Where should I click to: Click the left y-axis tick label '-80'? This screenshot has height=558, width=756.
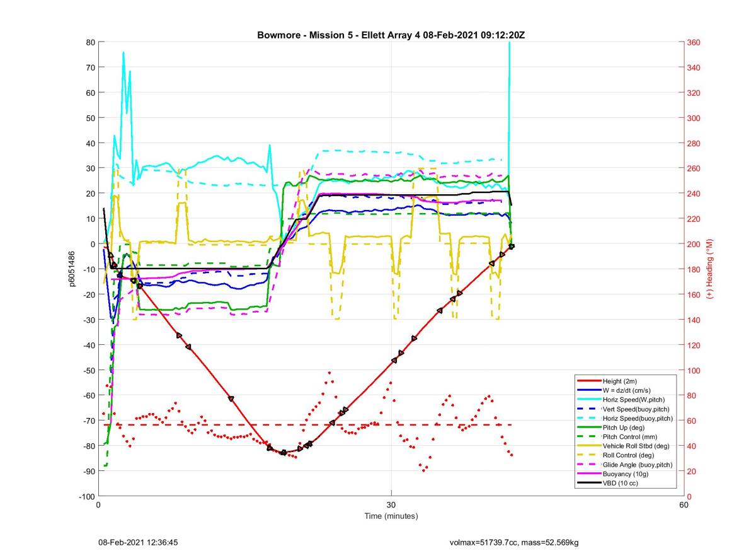(89, 446)
